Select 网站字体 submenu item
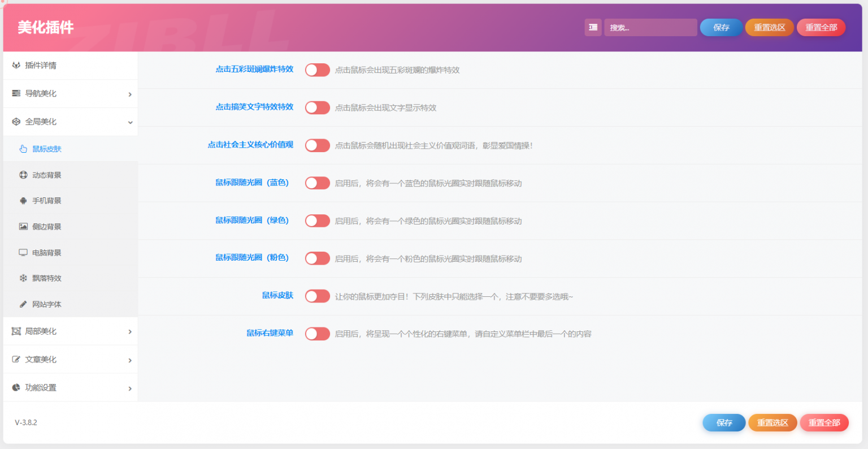The width and height of the screenshot is (868, 449). (71, 304)
